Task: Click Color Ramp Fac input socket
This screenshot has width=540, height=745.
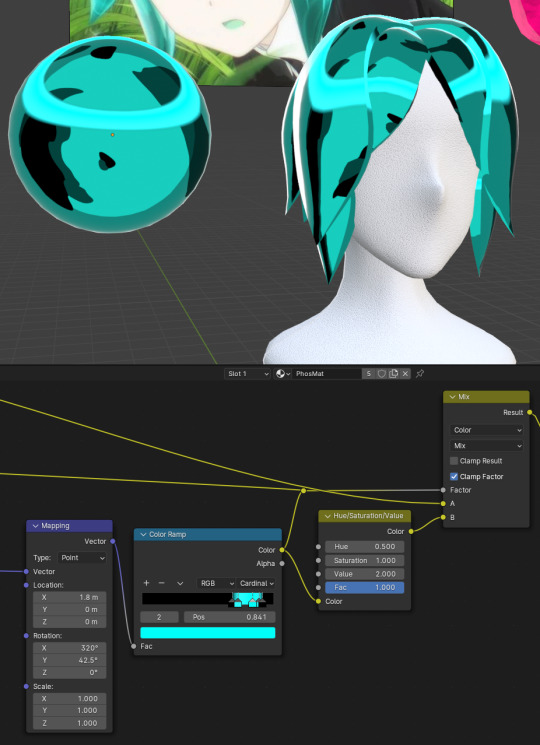Action: click(133, 647)
